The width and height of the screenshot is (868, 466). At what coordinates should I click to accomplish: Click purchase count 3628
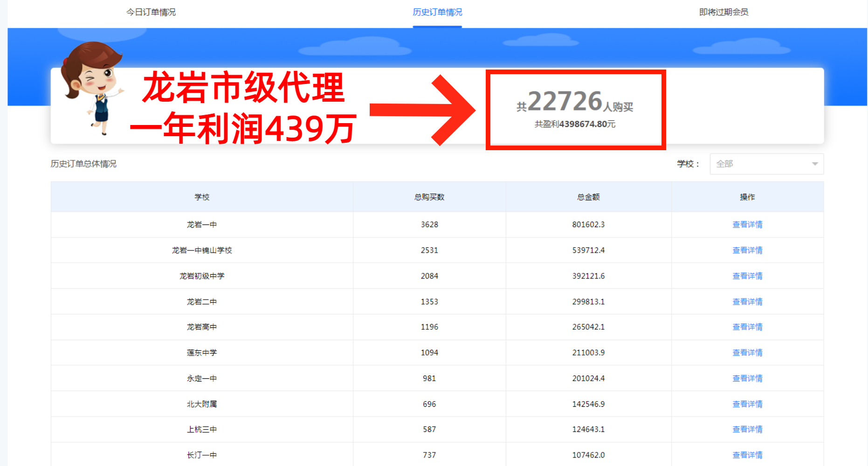[429, 224]
